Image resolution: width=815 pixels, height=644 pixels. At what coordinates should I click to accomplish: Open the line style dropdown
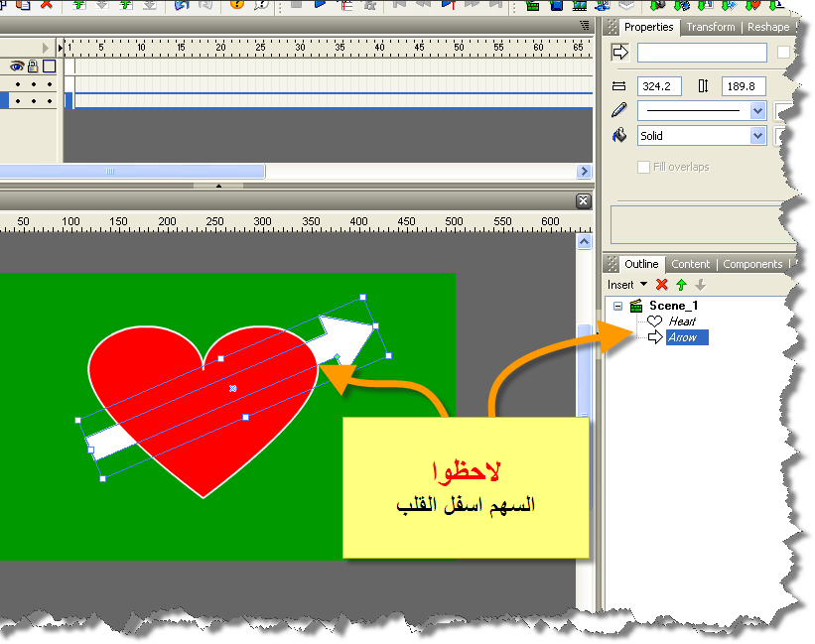click(758, 111)
